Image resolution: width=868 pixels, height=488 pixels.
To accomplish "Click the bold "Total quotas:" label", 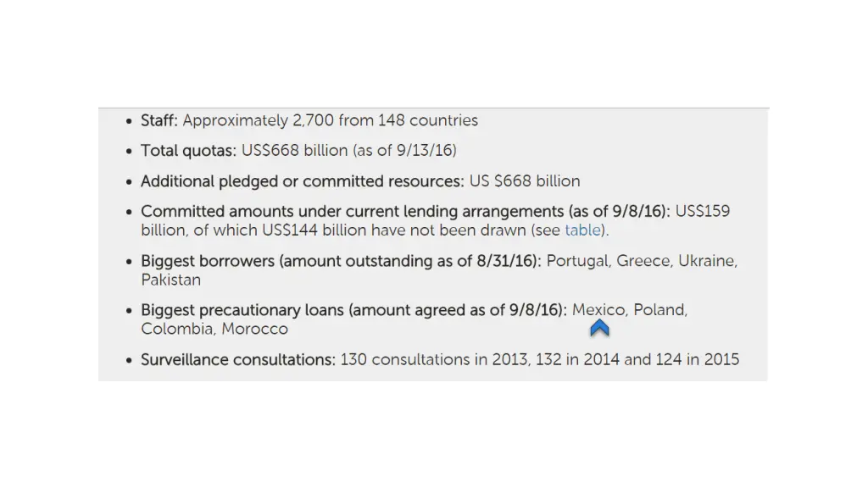I will tap(188, 151).
